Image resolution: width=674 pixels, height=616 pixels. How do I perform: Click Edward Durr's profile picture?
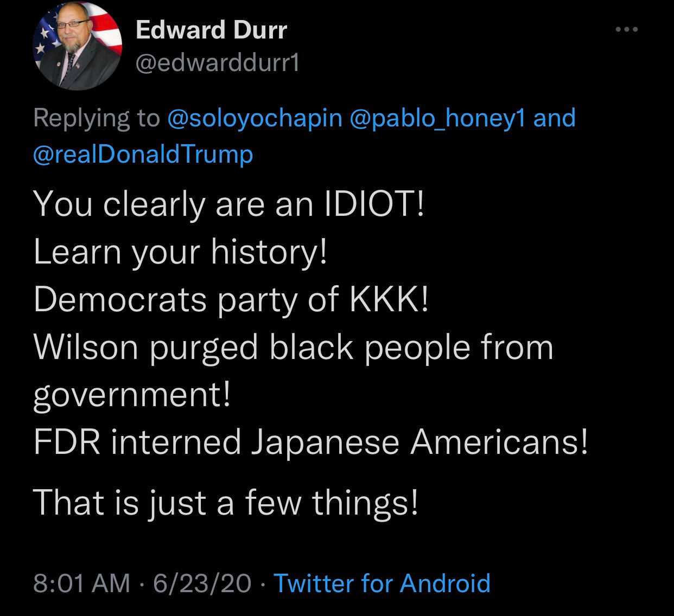tap(78, 46)
